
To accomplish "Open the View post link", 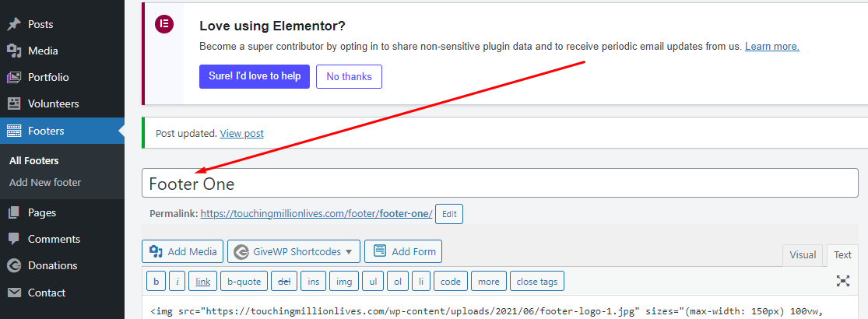I will (241, 133).
